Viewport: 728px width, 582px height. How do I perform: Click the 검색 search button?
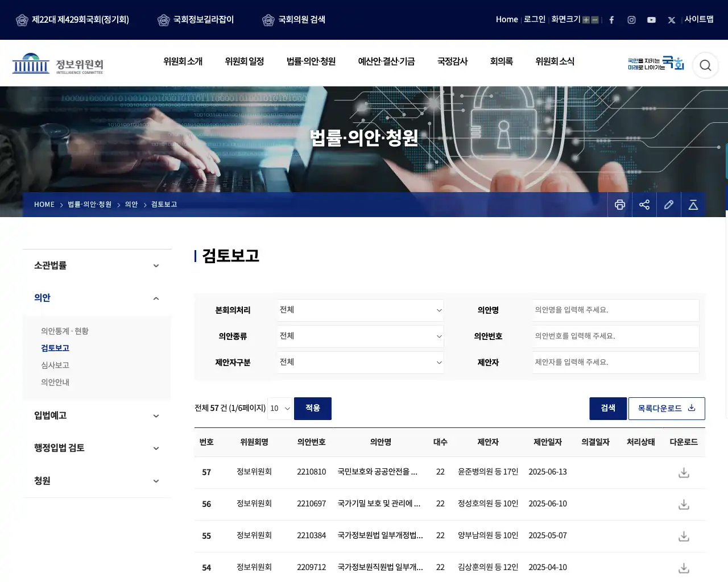point(608,409)
